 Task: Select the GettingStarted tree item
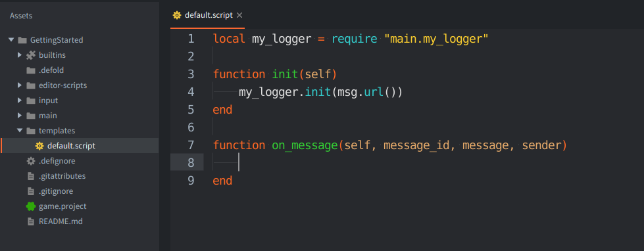pyautogui.click(x=57, y=40)
